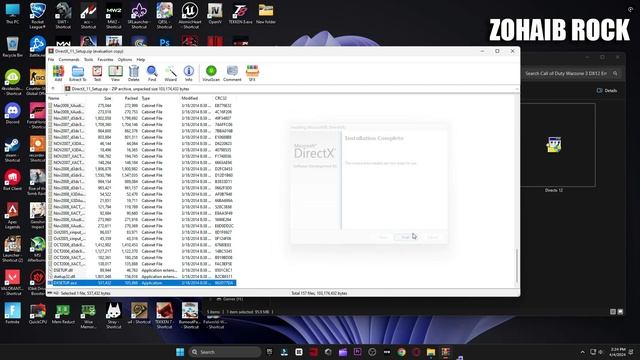This screenshot has height=360, width=640.
Task: Click the up-one-level arrow beside archive path
Action: 53,89
